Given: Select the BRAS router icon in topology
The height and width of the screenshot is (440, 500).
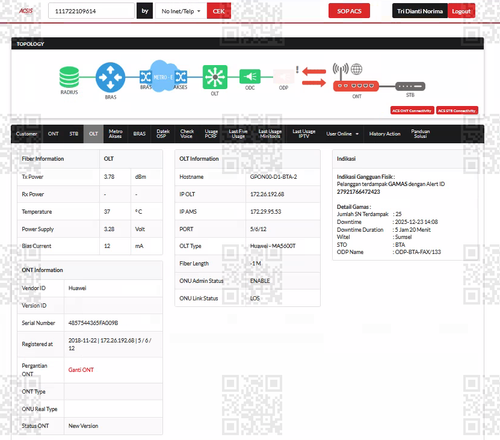Looking at the screenshot, I should (x=110, y=77).
